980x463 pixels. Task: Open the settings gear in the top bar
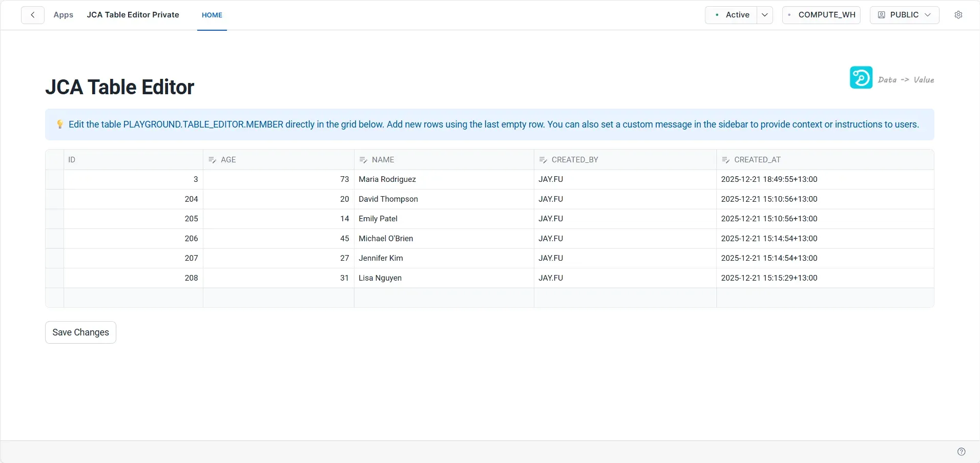coord(959,15)
